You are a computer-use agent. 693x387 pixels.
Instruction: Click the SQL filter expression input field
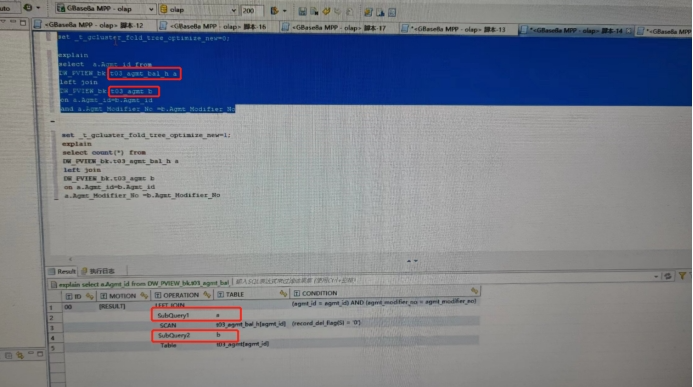pos(442,280)
